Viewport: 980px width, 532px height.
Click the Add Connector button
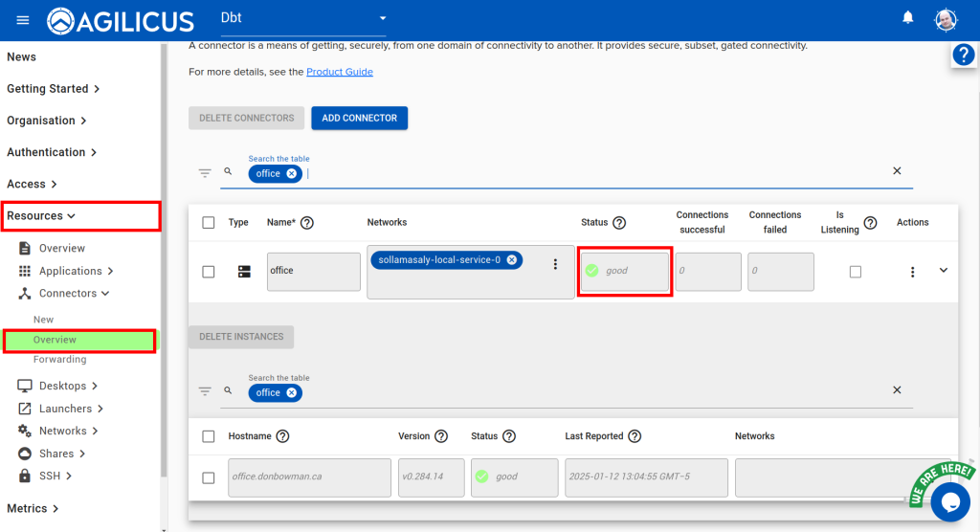pos(359,118)
